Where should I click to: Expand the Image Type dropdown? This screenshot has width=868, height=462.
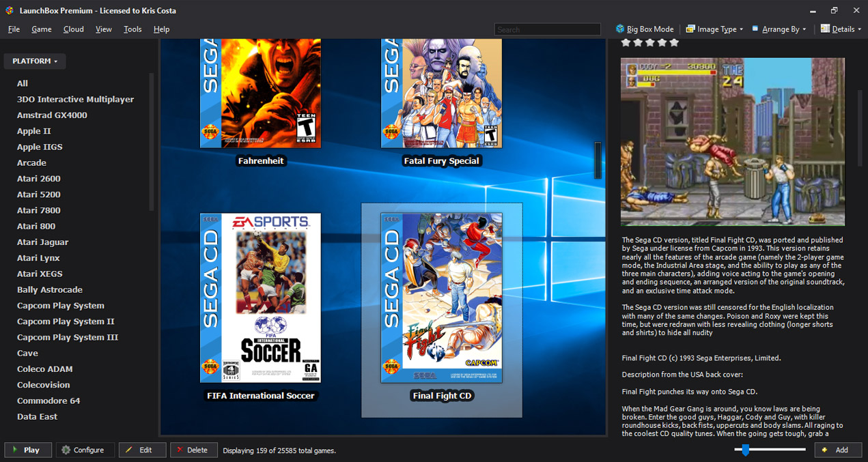click(714, 29)
